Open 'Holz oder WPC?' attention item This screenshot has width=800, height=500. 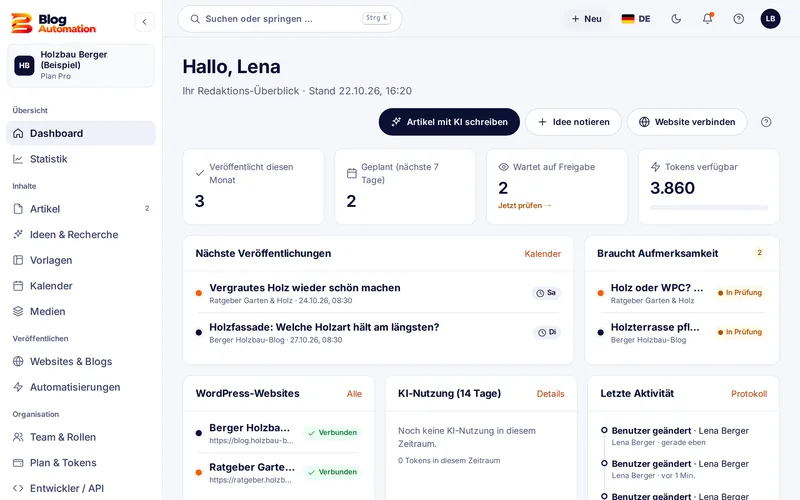(x=657, y=288)
